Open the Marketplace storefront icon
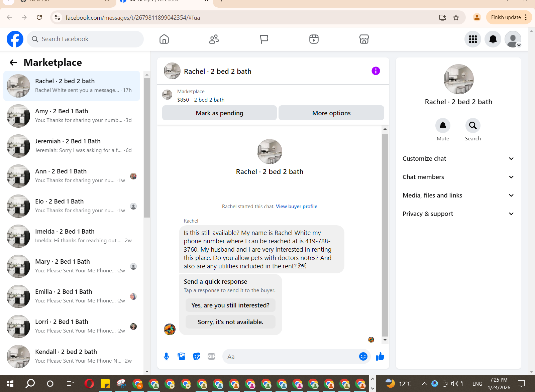Image resolution: width=535 pixels, height=392 pixels. [364, 39]
